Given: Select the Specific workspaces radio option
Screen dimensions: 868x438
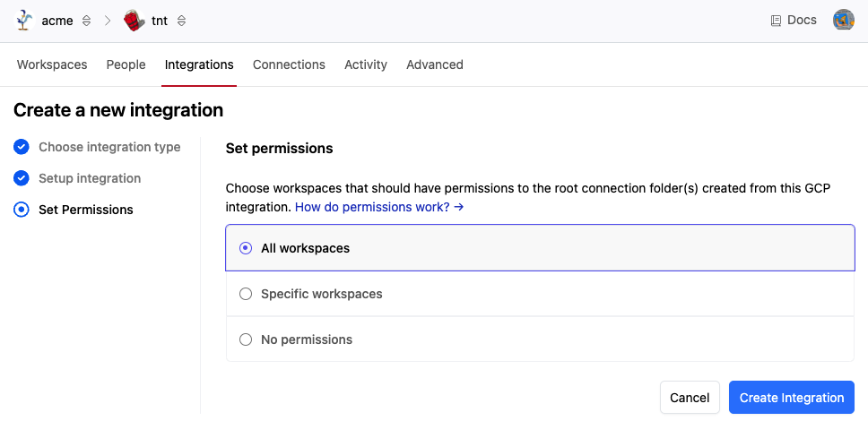Looking at the screenshot, I should [x=246, y=294].
